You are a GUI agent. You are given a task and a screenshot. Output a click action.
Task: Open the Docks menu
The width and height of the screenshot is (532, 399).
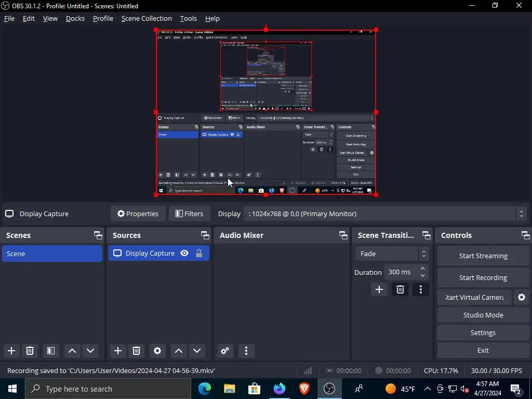pyautogui.click(x=75, y=18)
